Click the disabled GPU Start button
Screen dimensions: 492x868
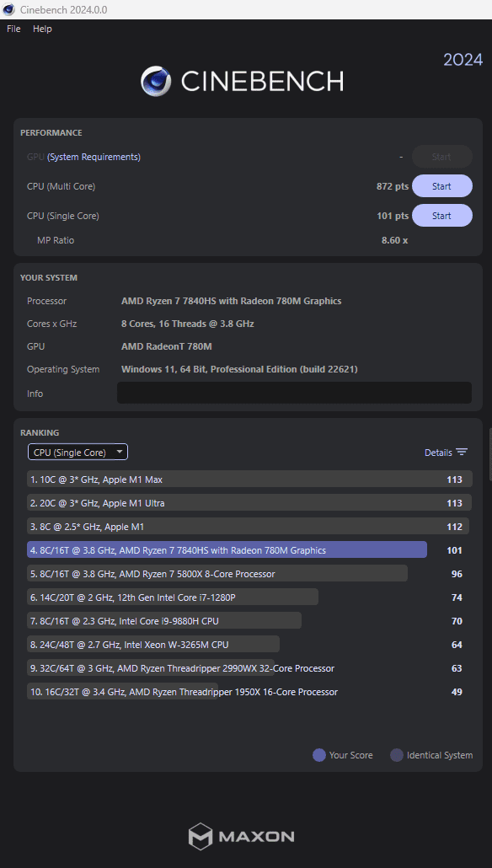[441, 157]
